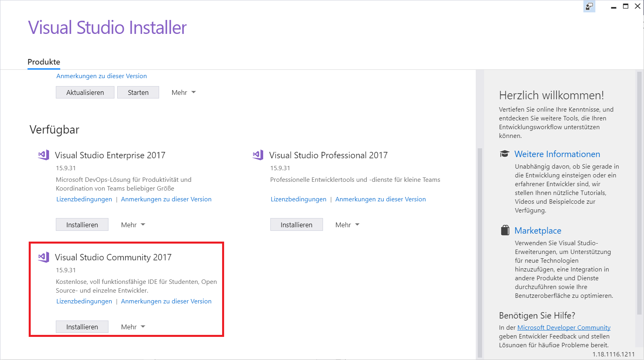Minimize the installer window

point(614,7)
